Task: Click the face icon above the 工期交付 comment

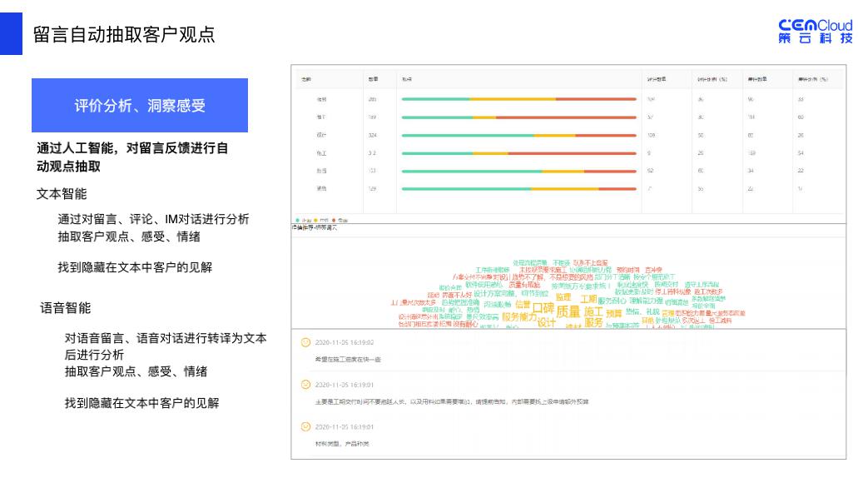Action: [x=305, y=385]
